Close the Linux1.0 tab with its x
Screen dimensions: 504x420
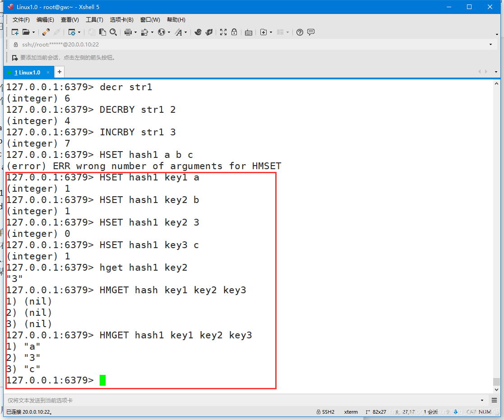point(48,73)
